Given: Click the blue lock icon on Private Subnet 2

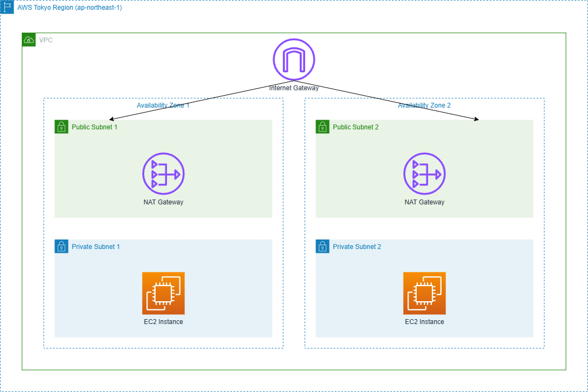Looking at the screenshot, I should (x=322, y=246).
